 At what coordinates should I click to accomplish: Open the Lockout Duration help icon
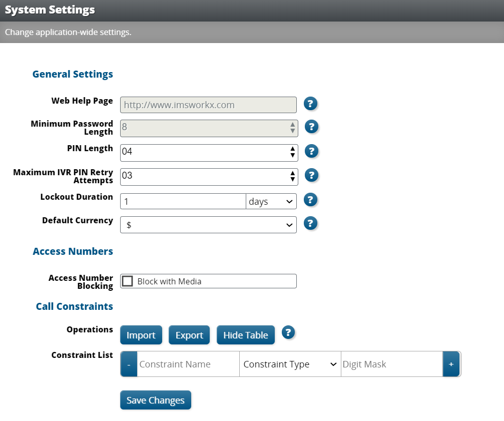coord(310,200)
